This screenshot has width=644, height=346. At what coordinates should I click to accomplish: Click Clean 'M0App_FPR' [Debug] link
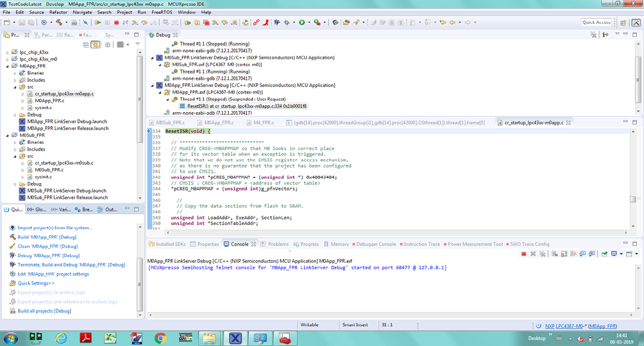[48, 246]
